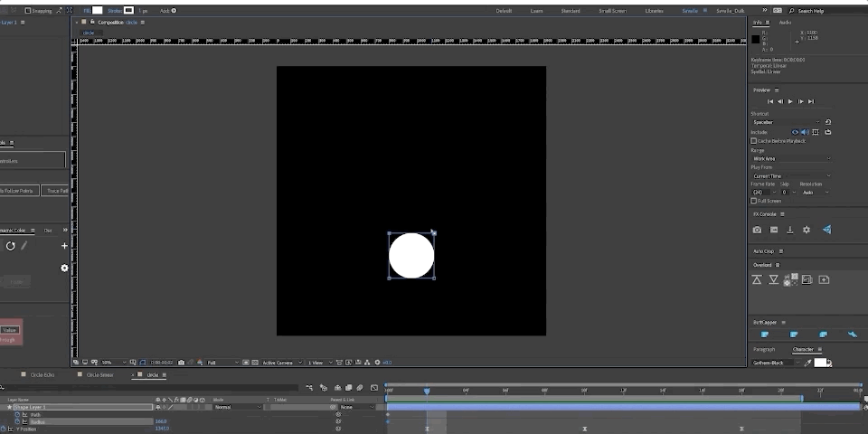The width and height of the screenshot is (868, 434).
Task: Click the Overlord pull-down triangle icon
Action: [773, 279]
